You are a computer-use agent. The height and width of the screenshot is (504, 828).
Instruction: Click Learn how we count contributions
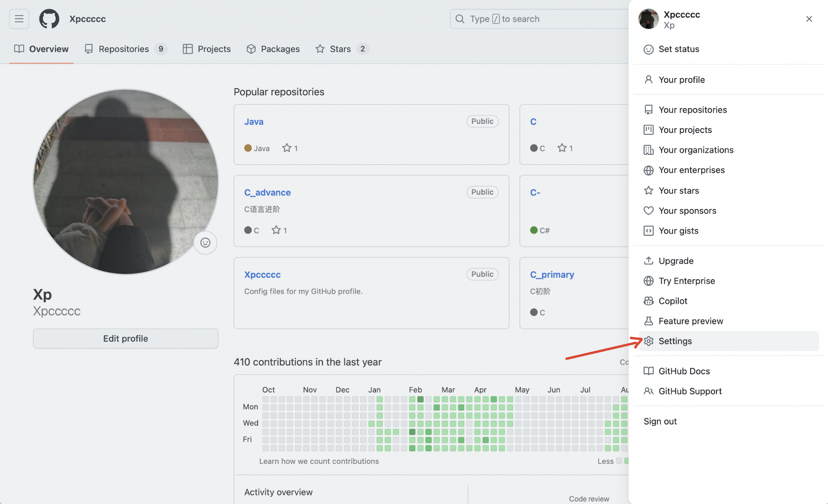(319, 461)
